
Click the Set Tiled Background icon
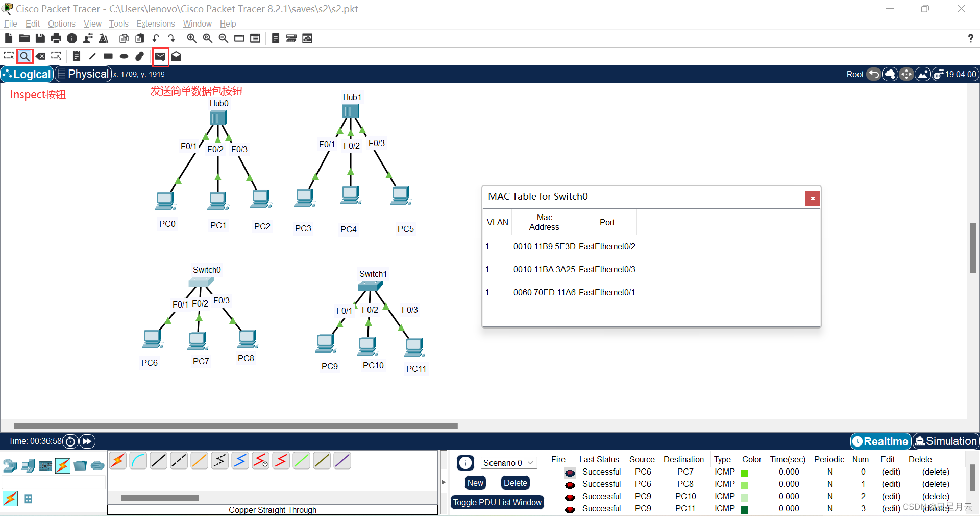922,75
